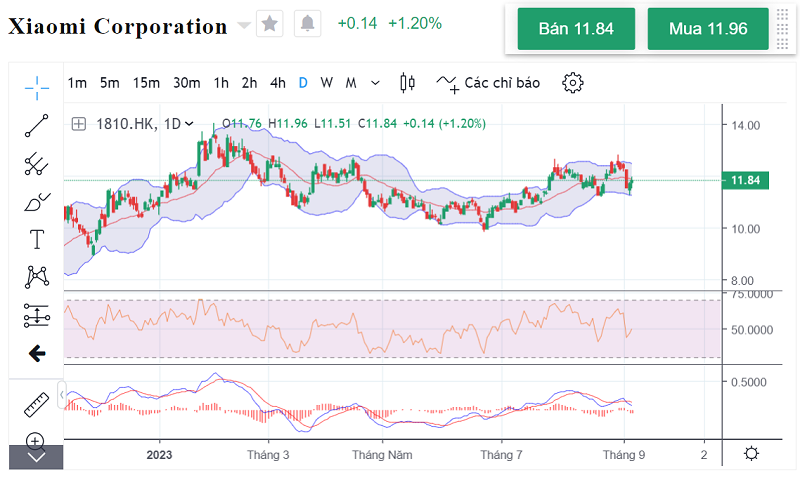Select the ruler measure tool
Viewport: 800px width, 480px height.
click(x=37, y=405)
